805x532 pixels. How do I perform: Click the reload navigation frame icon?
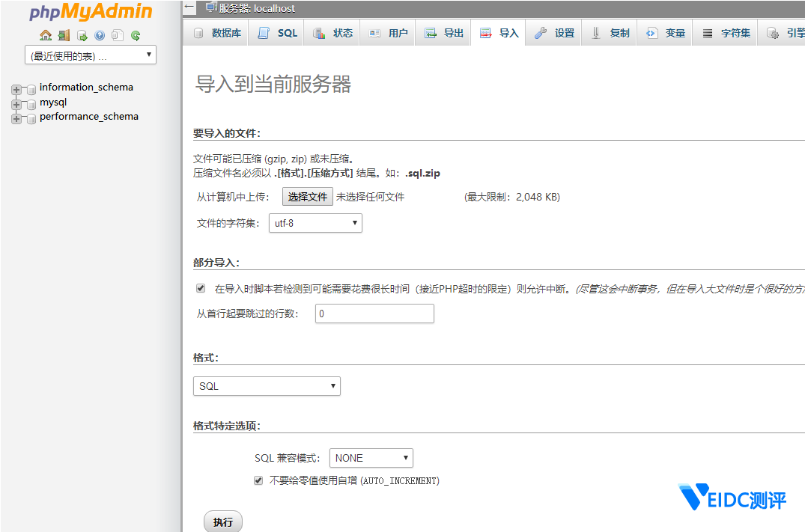(136, 35)
